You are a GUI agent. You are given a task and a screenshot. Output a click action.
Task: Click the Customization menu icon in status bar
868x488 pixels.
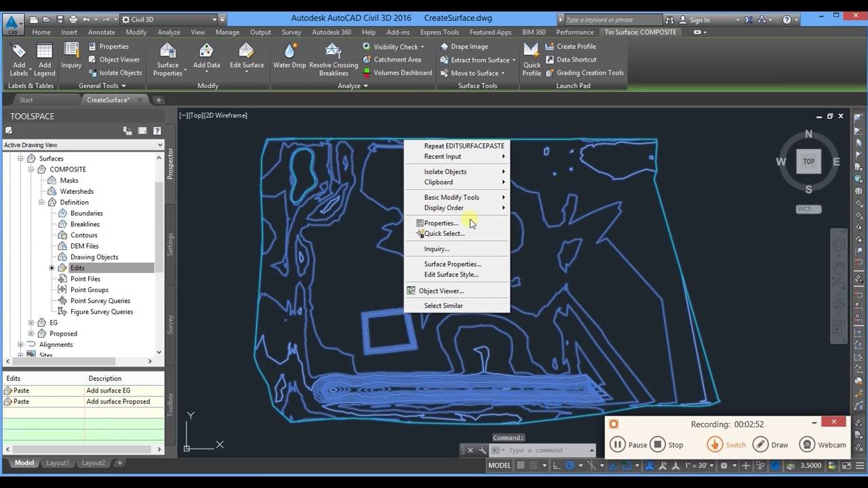pos(860,466)
